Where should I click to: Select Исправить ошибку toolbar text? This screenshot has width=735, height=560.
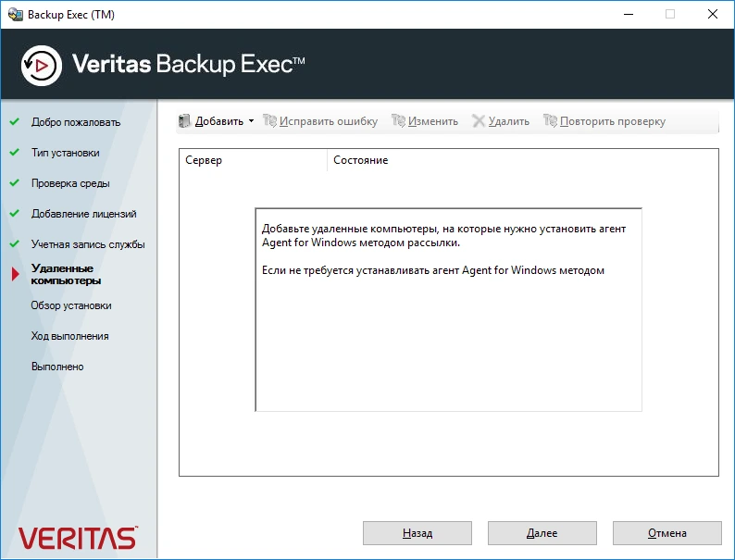click(x=329, y=121)
